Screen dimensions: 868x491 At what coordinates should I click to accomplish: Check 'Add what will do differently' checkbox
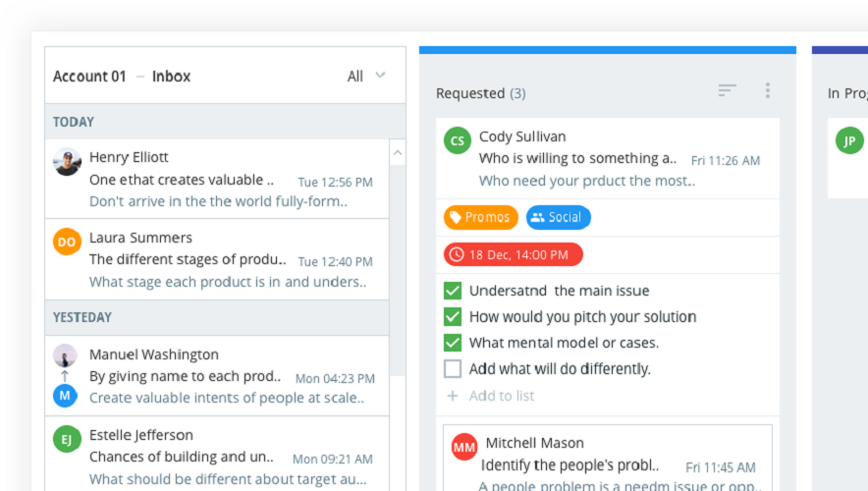453,369
